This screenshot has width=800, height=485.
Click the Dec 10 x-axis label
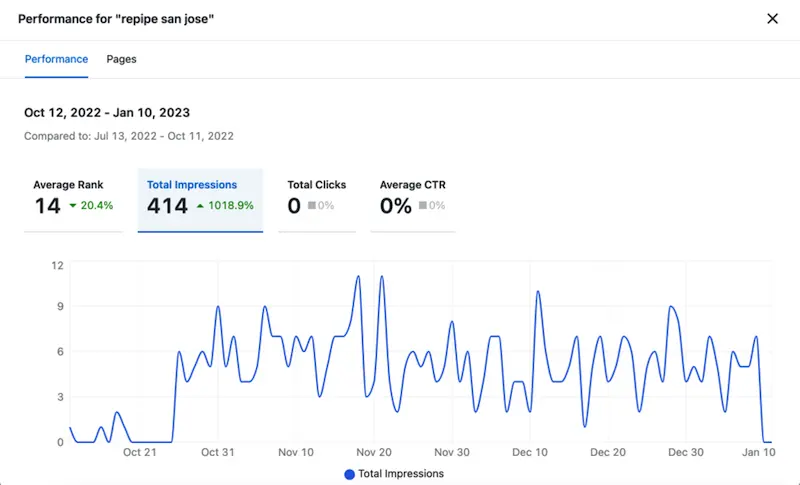click(x=530, y=453)
